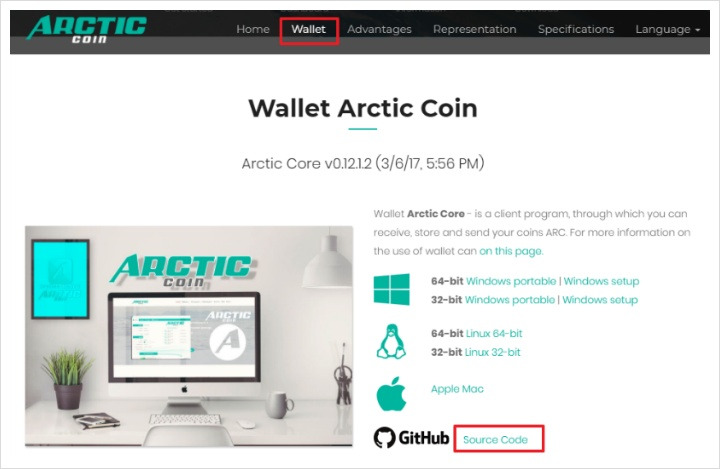Click the Windows logo icon
The width and height of the screenshot is (720, 469).
391,289
